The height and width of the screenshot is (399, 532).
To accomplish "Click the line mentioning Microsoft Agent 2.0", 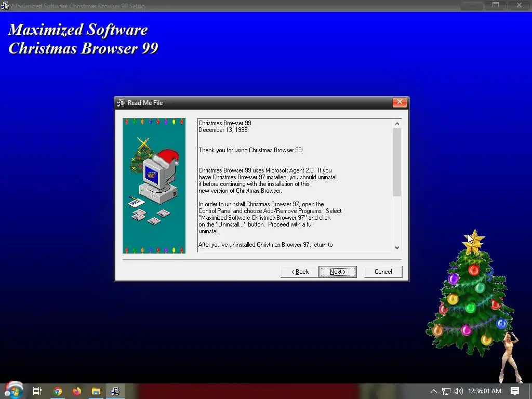I will [265, 170].
